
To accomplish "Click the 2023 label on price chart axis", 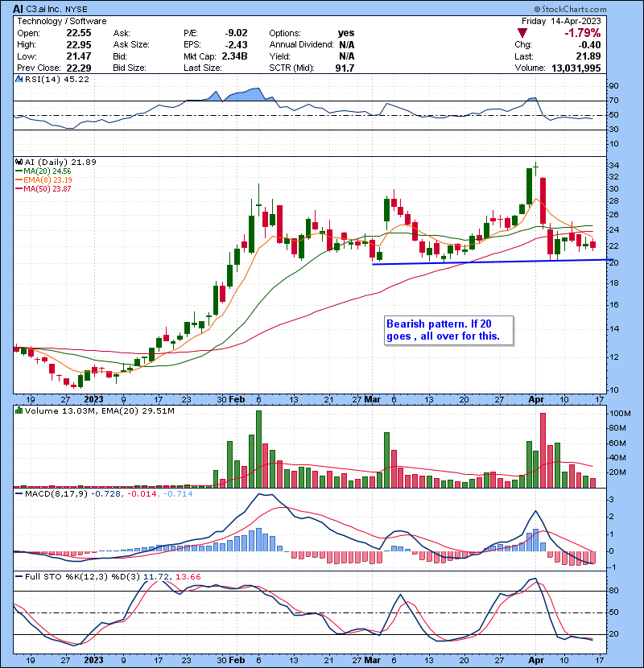I will coord(93,400).
